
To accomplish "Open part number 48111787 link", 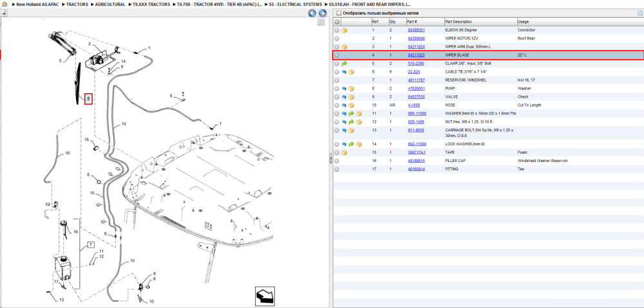I will coord(416,80).
